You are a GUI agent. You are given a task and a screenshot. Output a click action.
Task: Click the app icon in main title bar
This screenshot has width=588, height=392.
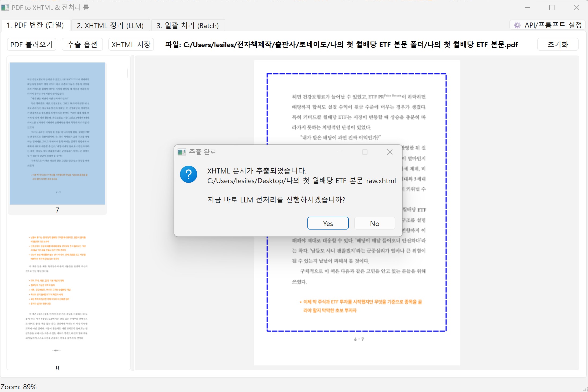point(5,8)
